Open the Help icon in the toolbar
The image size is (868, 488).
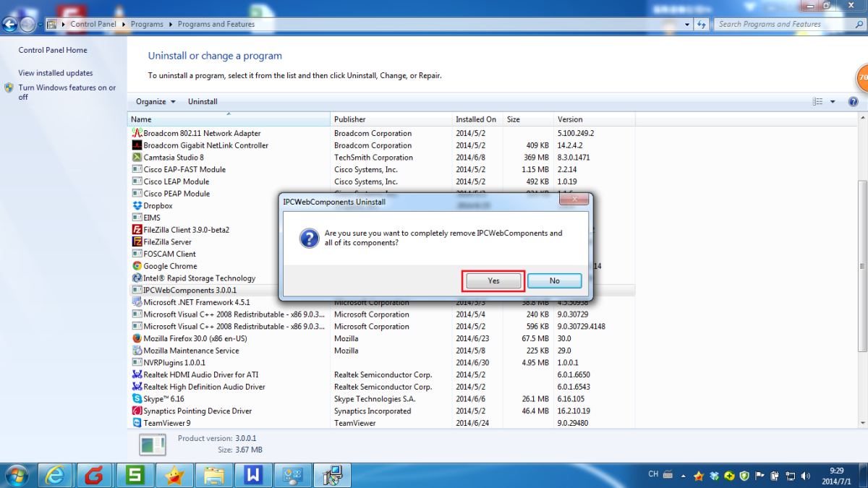coord(854,102)
